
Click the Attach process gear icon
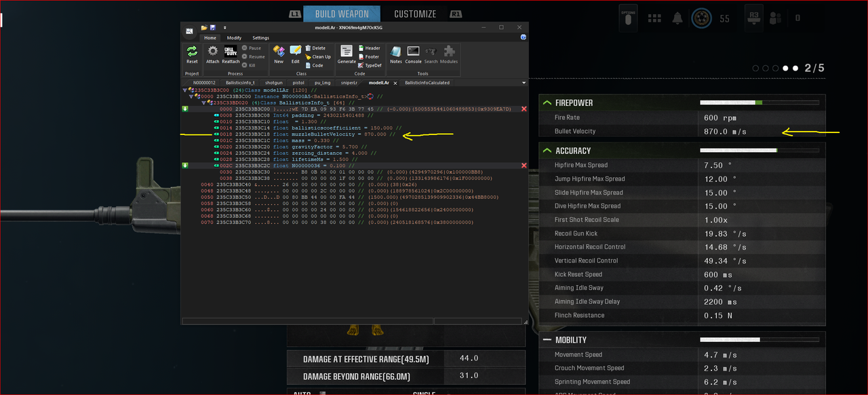coord(213,52)
